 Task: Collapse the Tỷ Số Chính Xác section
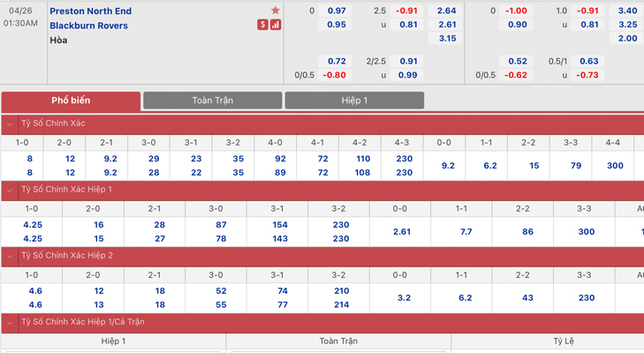click(10, 124)
